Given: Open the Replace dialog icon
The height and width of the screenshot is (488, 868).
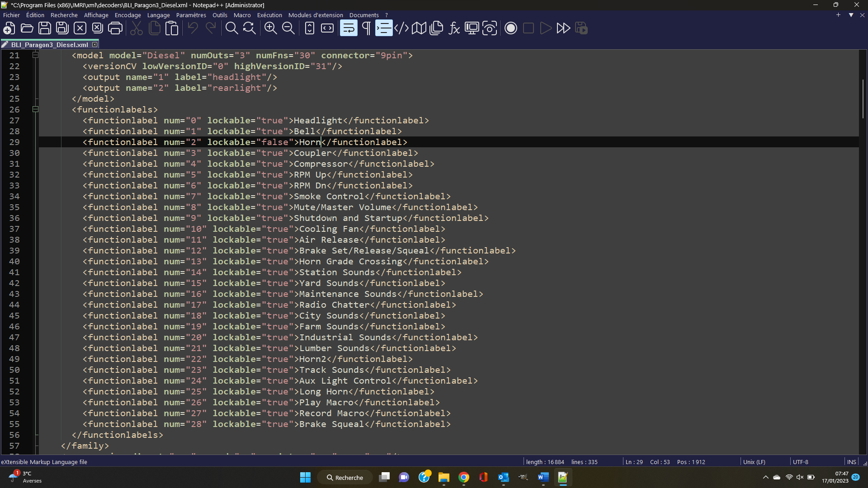Looking at the screenshot, I should [249, 28].
